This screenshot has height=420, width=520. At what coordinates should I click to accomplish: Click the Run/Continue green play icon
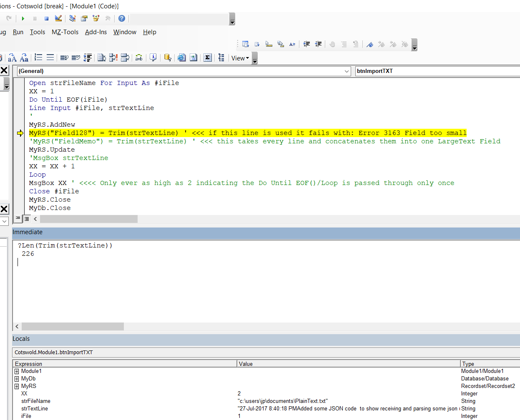pyautogui.click(x=23, y=18)
